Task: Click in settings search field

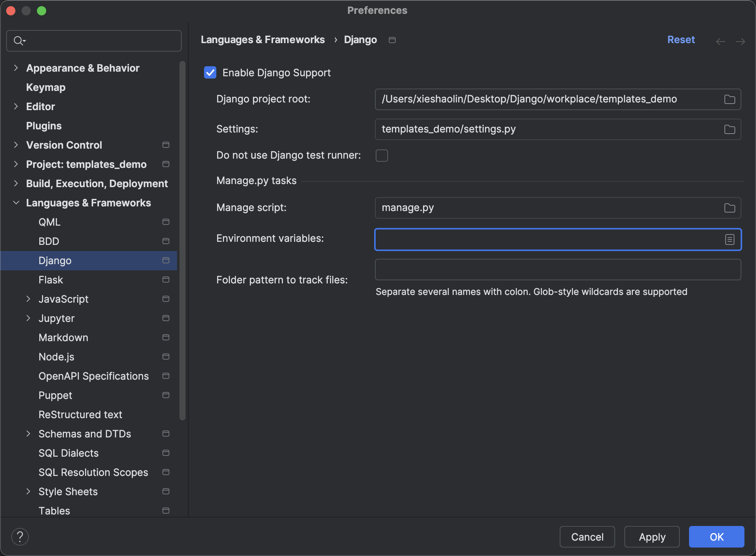Action: tap(94, 40)
